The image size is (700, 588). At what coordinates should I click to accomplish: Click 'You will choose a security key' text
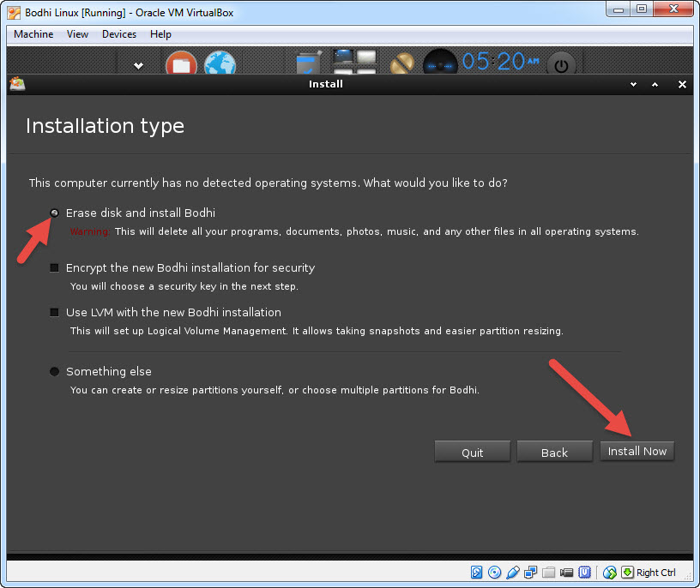tap(184, 286)
